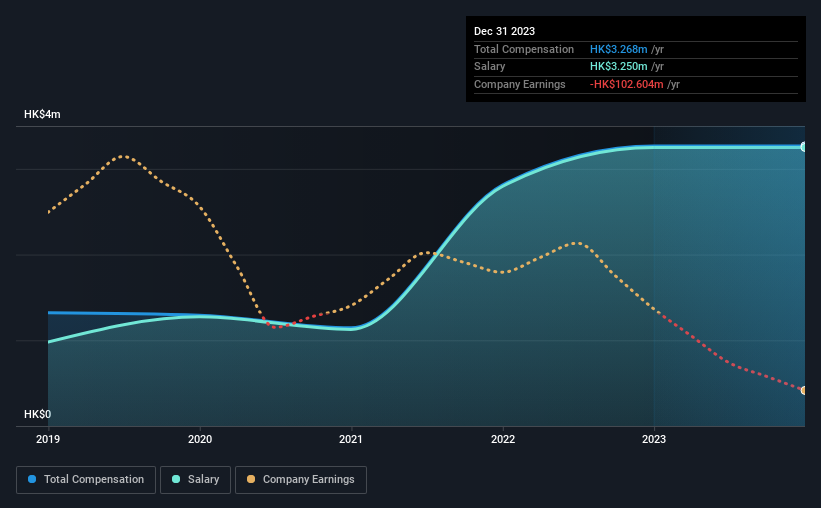Click the orange Company Earnings legend dot
Screen dimensions: 821x508
pyautogui.click(x=251, y=479)
